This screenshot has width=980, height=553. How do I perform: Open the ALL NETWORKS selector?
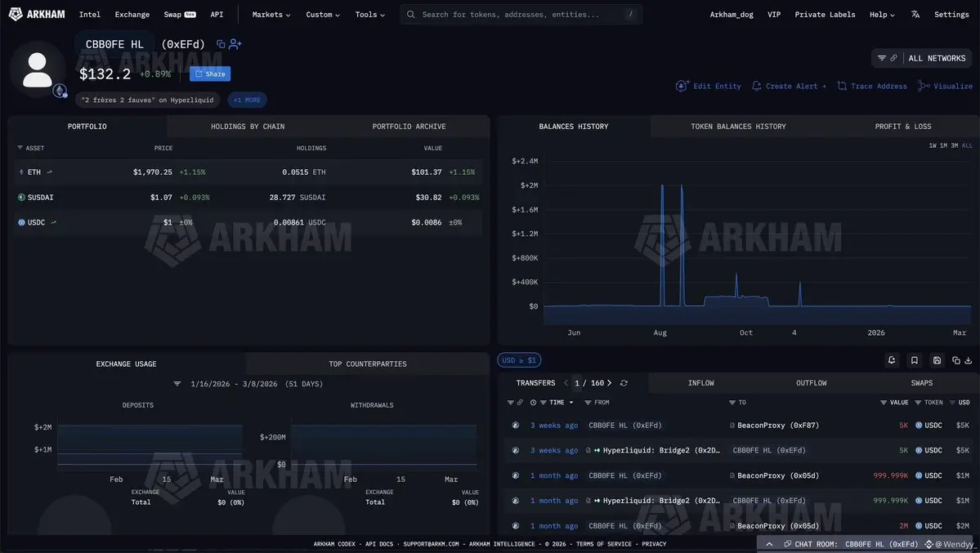pyautogui.click(x=937, y=58)
